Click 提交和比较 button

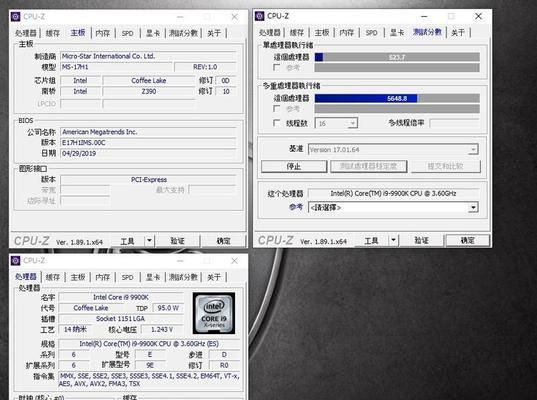[x=446, y=166]
